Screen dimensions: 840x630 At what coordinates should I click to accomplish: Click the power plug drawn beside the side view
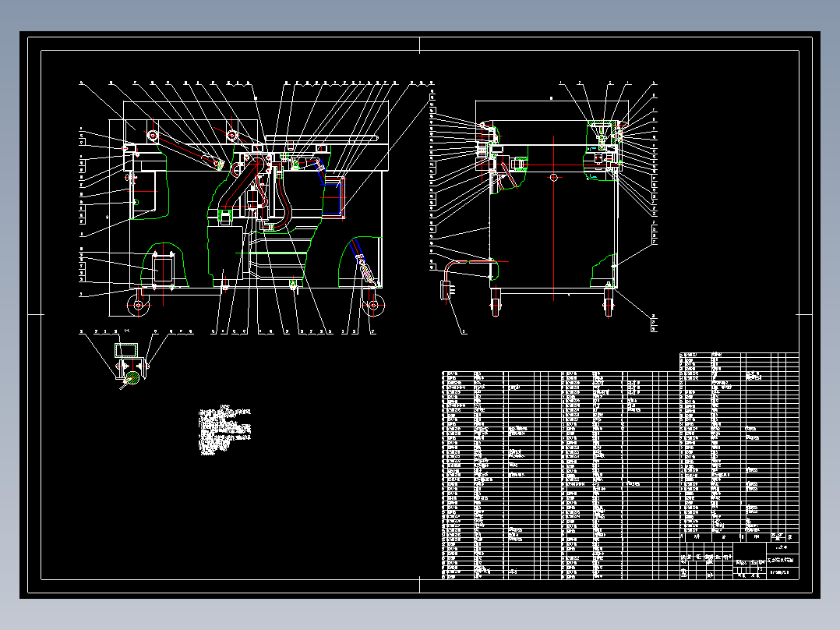pyautogui.click(x=446, y=290)
